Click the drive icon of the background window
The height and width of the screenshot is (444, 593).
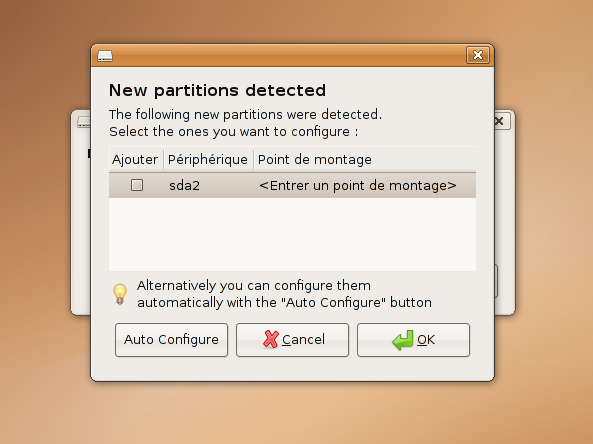click(84, 122)
